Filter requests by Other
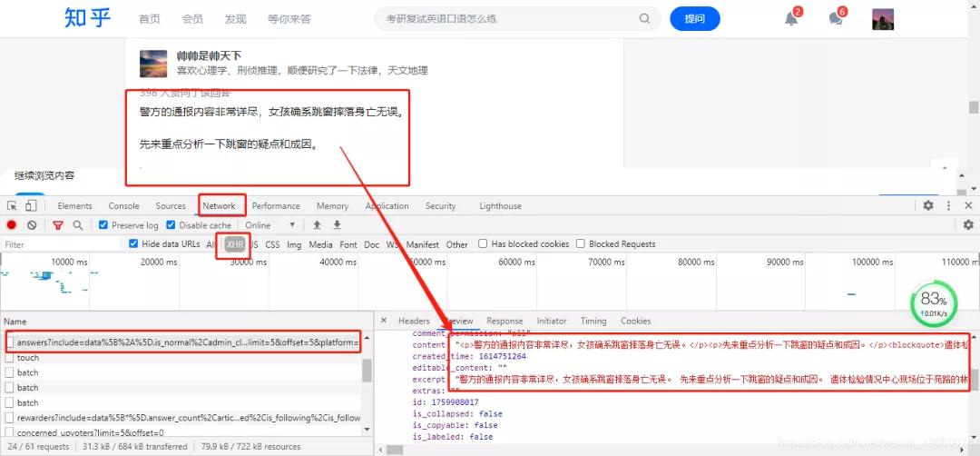Screen dimensions: 980x456 point(456,244)
